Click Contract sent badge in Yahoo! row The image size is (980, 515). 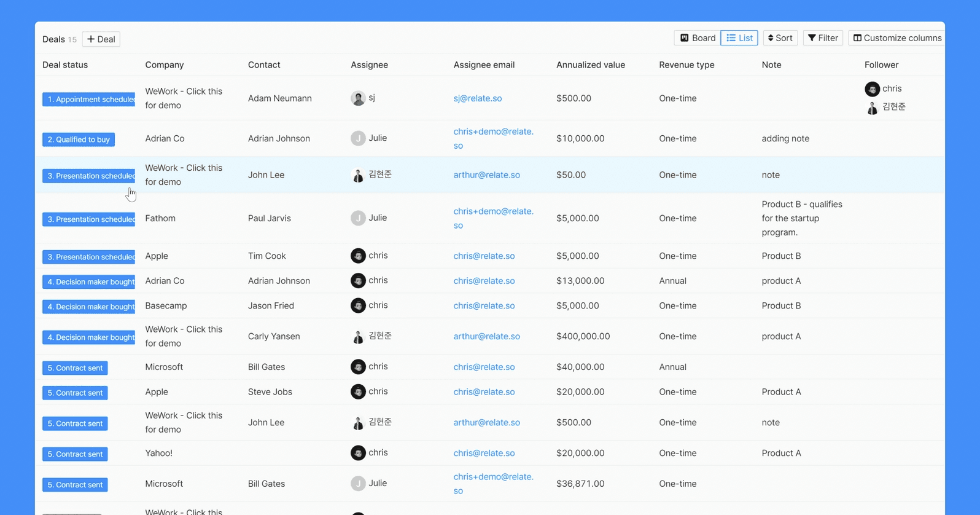point(75,454)
